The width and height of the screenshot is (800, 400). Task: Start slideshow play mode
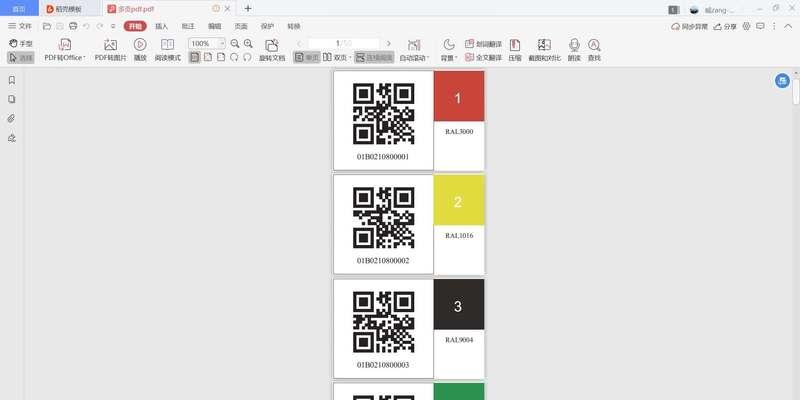(x=140, y=51)
